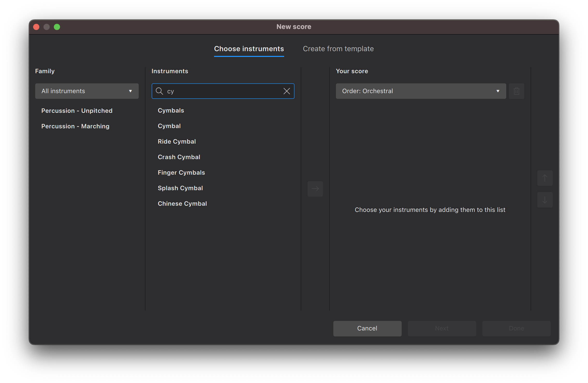
Task: Click the magnifier search icon
Action: tap(159, 91)
